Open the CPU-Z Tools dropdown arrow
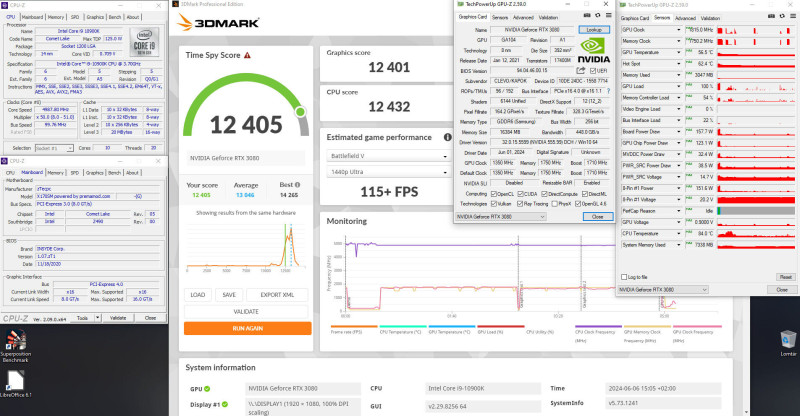 (x=97, y=317)
